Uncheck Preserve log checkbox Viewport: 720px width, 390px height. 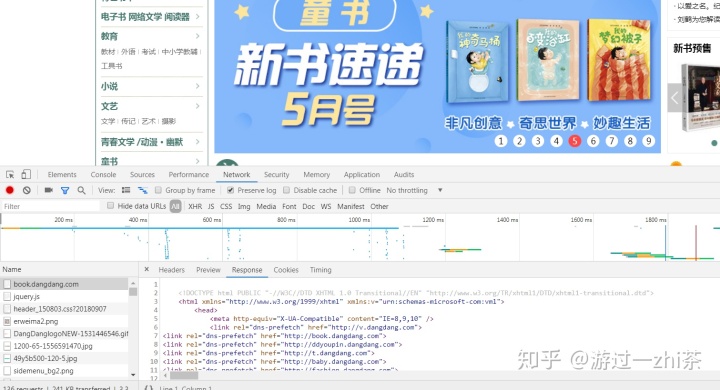[x=231, y=190]
